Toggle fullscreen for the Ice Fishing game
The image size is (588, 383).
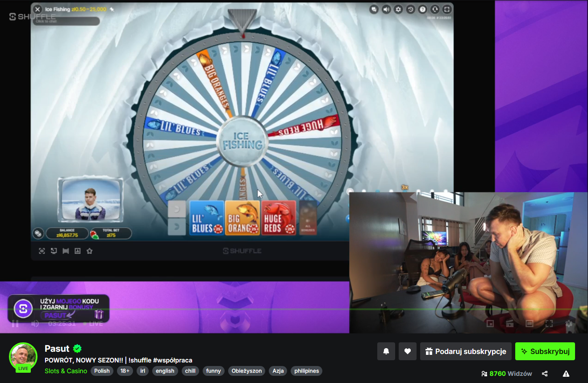pyautogui.click(x=447, y=9)
